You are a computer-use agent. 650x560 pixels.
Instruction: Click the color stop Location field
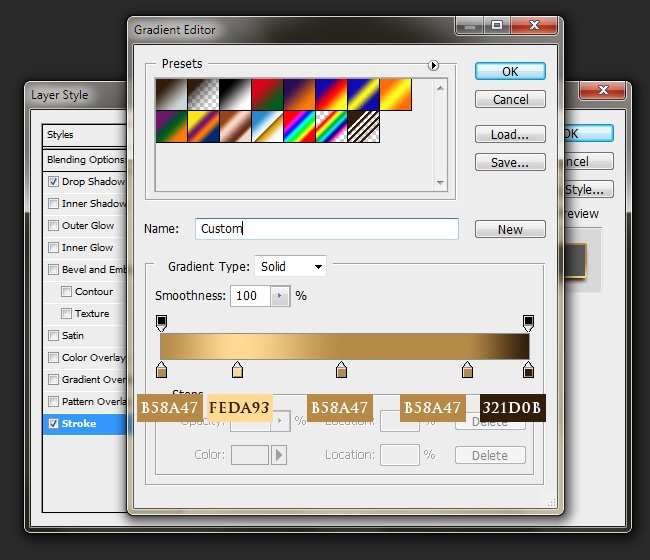pos(400,455)
